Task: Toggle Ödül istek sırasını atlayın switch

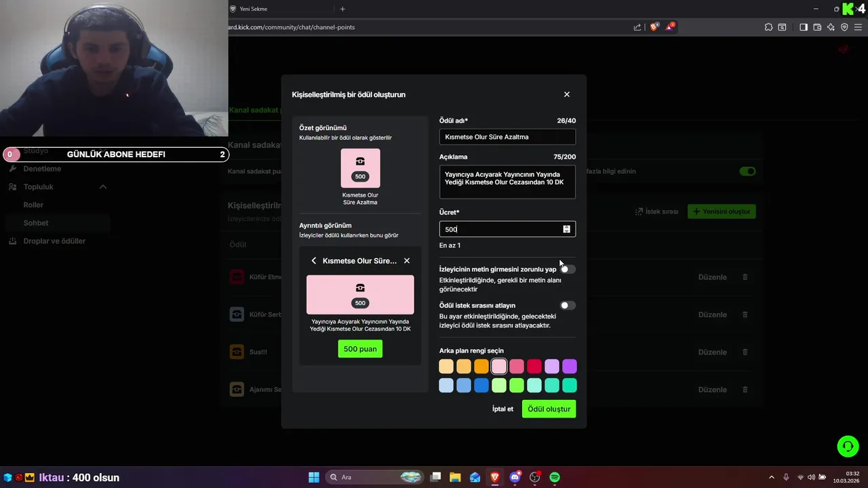Action: tap(568, 306)
